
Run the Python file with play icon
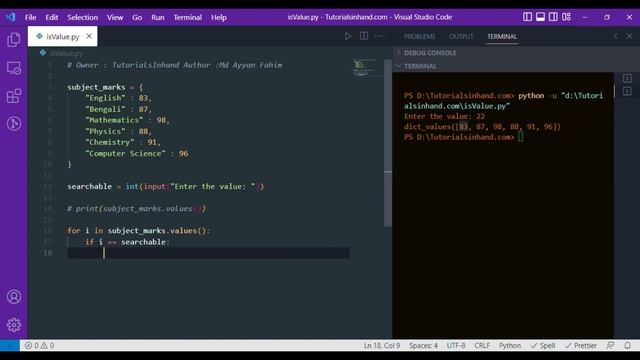click(x=348, y=36)
